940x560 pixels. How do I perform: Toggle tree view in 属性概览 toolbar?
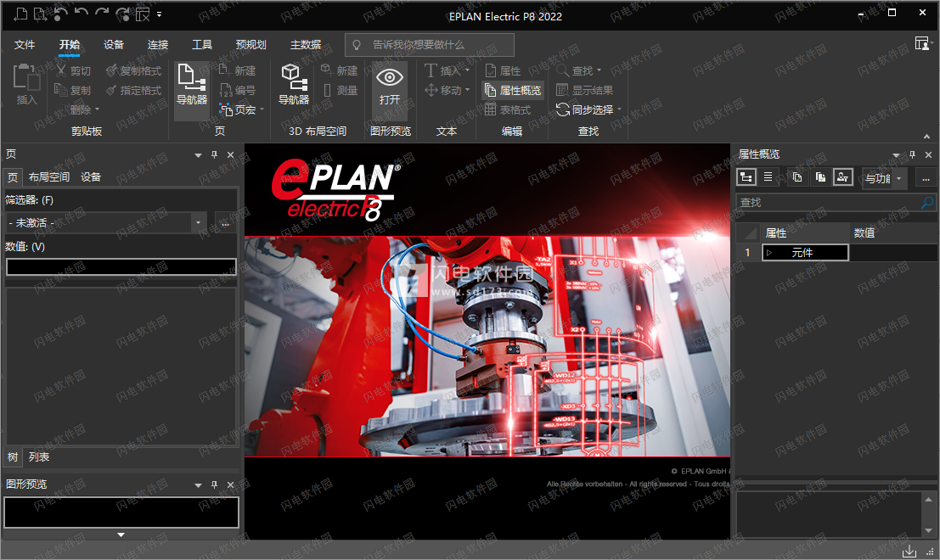(x=746, y=177)
